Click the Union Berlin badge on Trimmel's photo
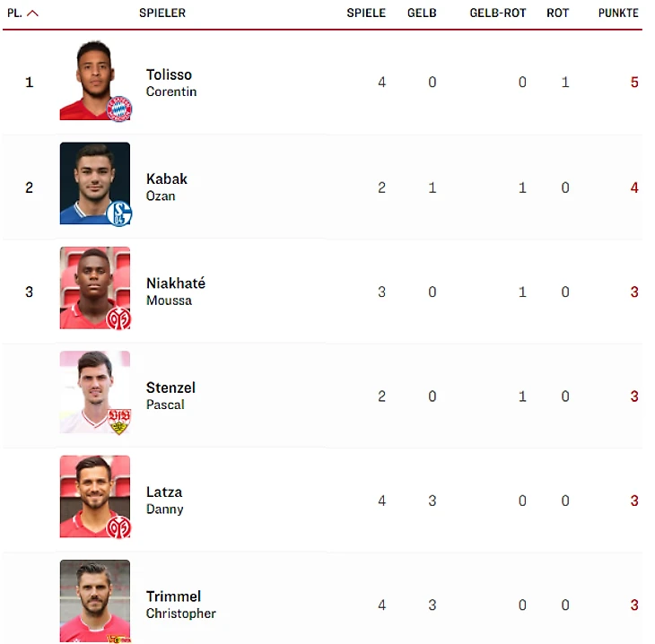Viewport: 655px width, 644px height. [119, 639]
